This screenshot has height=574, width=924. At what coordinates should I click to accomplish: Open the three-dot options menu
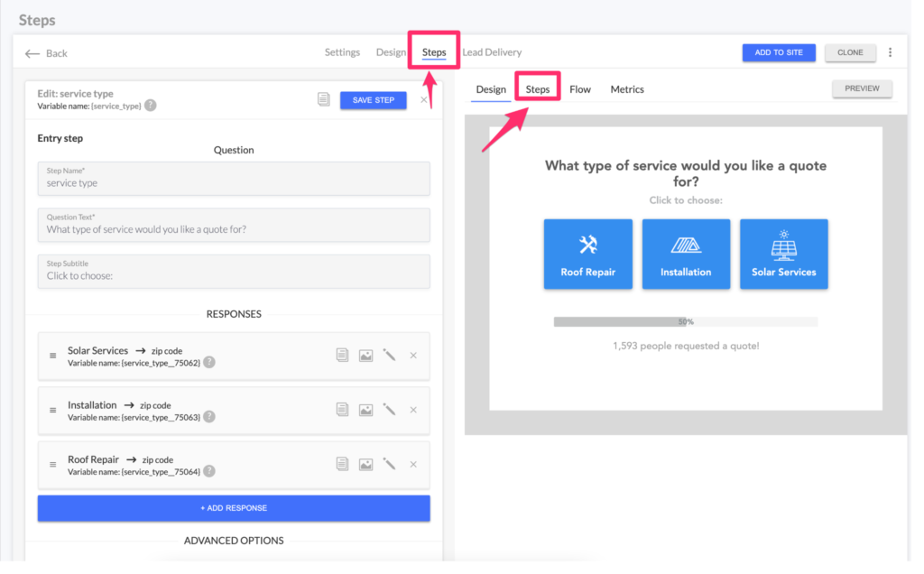pos(891,52)
